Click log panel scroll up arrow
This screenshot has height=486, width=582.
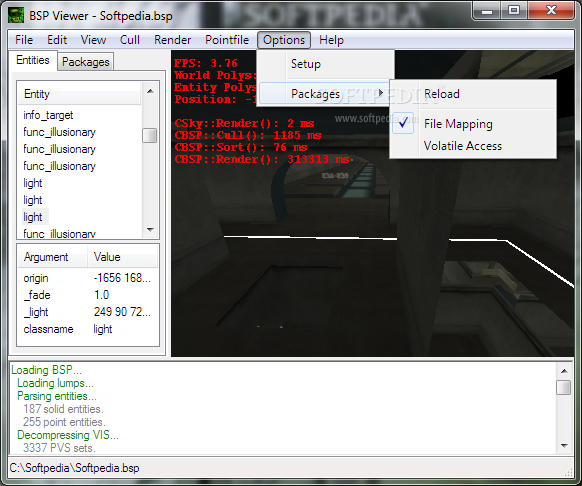(x=564, y=371)
